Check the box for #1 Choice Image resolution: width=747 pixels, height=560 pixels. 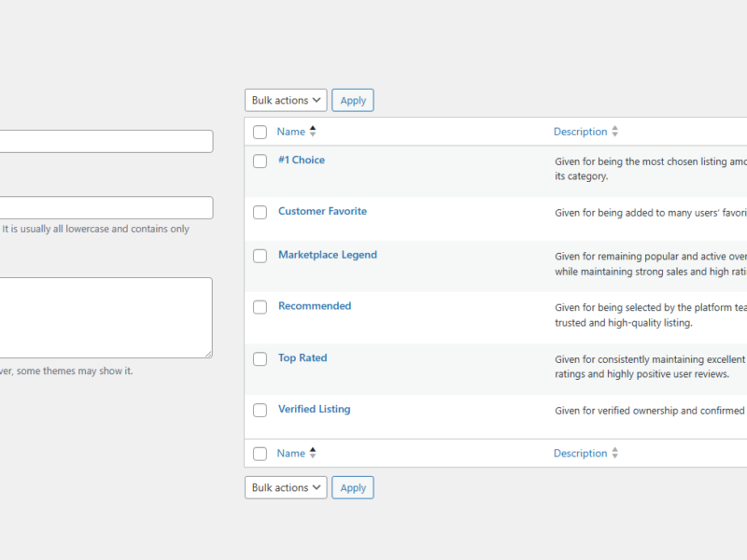[x=261, y=161]
